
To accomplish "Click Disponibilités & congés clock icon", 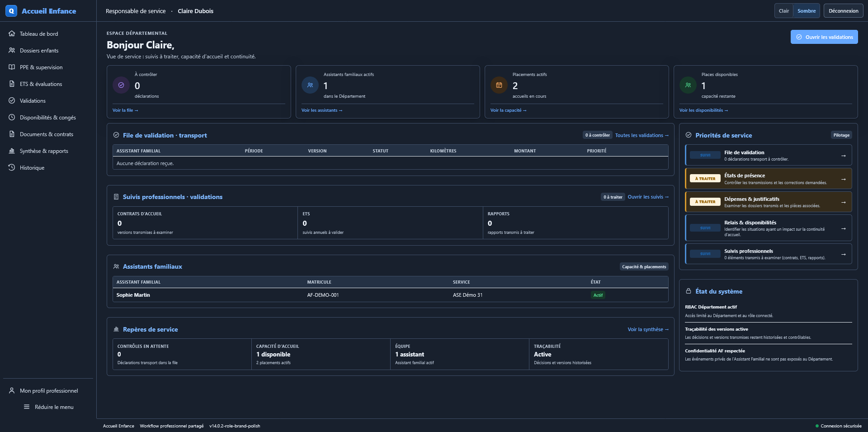I will tap(12, 117).
